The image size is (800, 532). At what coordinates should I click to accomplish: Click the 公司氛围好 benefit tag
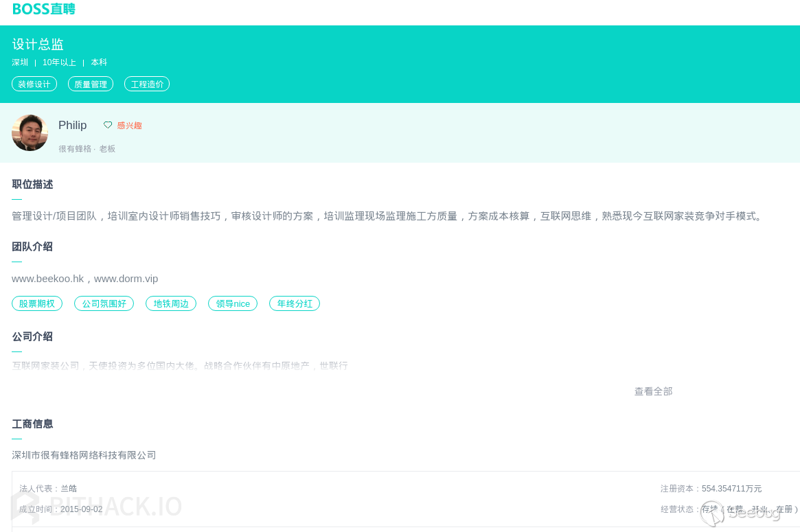pos(104,303)
